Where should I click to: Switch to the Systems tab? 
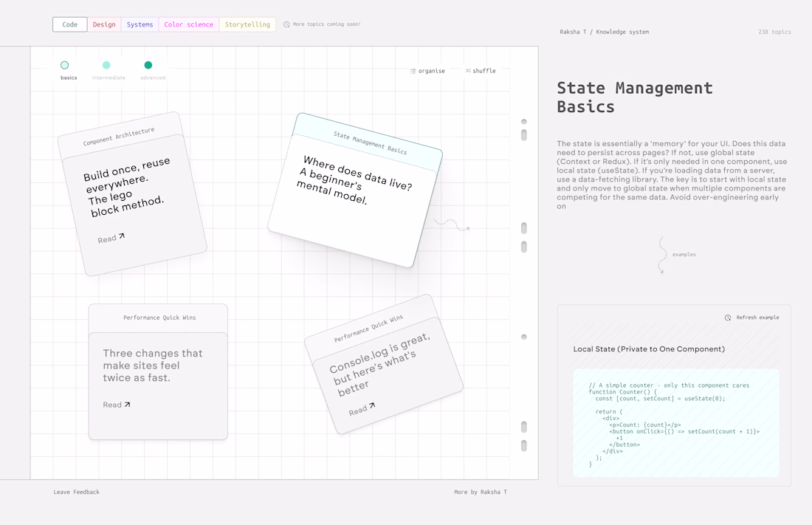click(x=140, y=24)
